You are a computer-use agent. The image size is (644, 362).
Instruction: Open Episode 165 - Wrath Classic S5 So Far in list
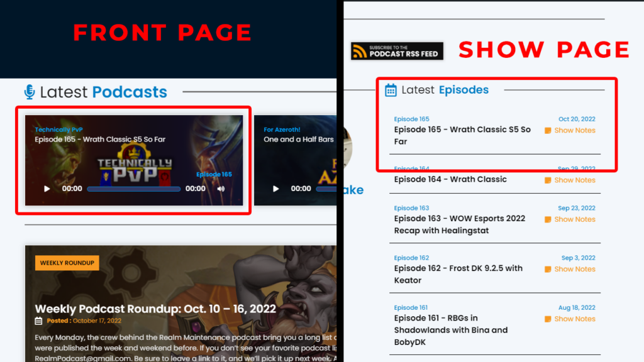click(462, 136)
